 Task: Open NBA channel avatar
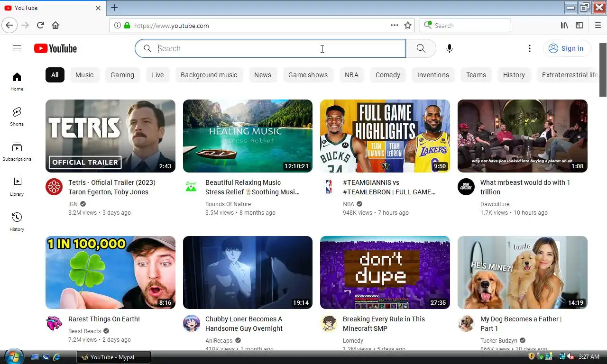pyautogui.click(x=329, y=187)
